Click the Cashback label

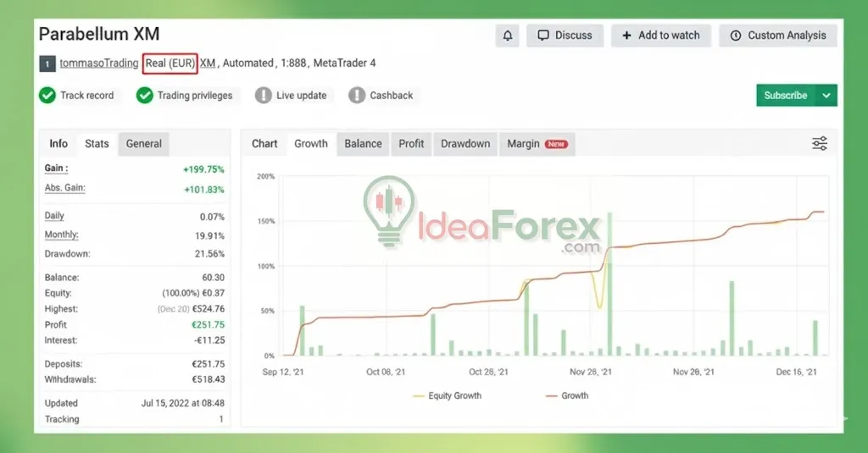tap(392, 95)
